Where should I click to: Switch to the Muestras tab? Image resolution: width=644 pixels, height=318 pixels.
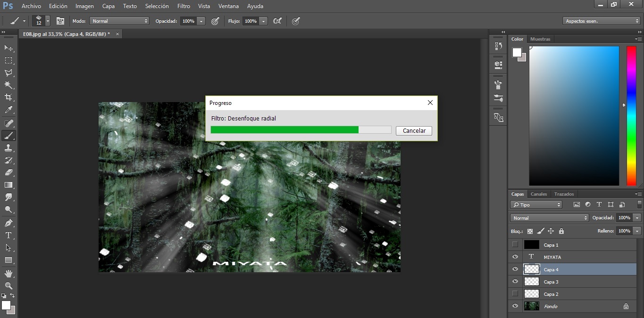pyautogui.click(x=540, y=39)
